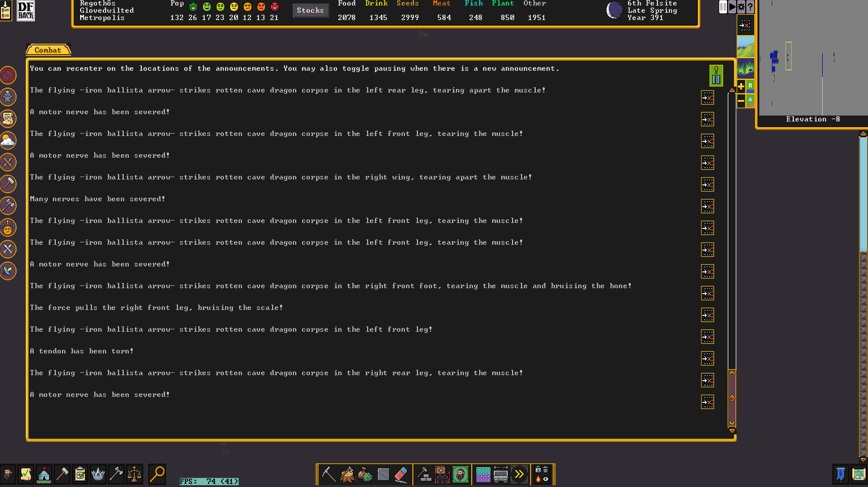Screen dimensions: 868x487
Task: Click the red prohibition alert icon
Action: point(8,75)
